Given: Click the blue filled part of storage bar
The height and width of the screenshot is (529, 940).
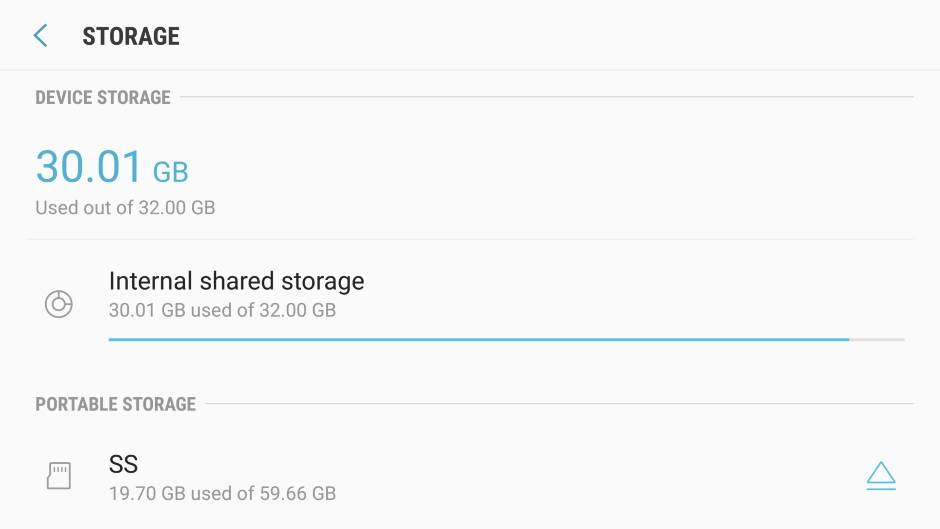Looking at the screenshot, I should 478,340.
